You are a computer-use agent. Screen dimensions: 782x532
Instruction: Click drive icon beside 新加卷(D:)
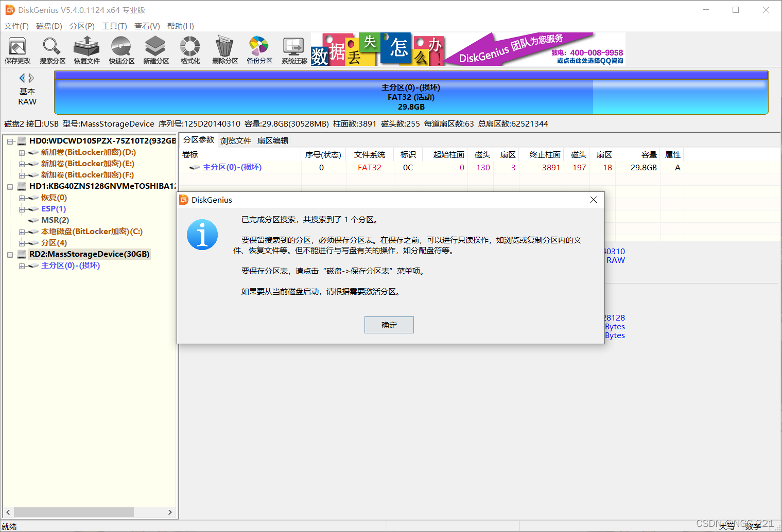33,152
